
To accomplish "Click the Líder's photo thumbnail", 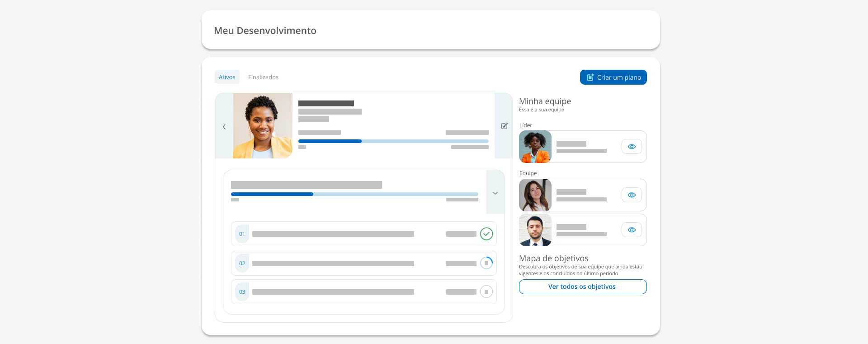I will tap(535, 147).
